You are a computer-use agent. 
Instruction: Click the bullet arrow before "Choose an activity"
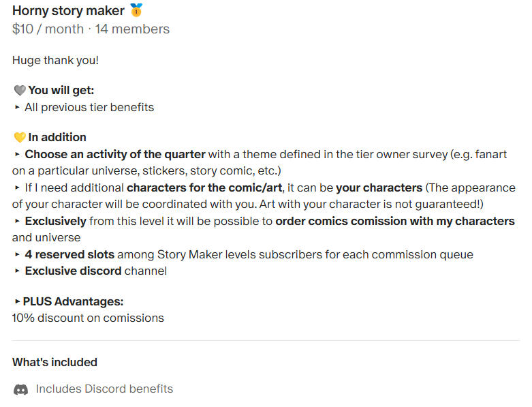click(17, 155)
